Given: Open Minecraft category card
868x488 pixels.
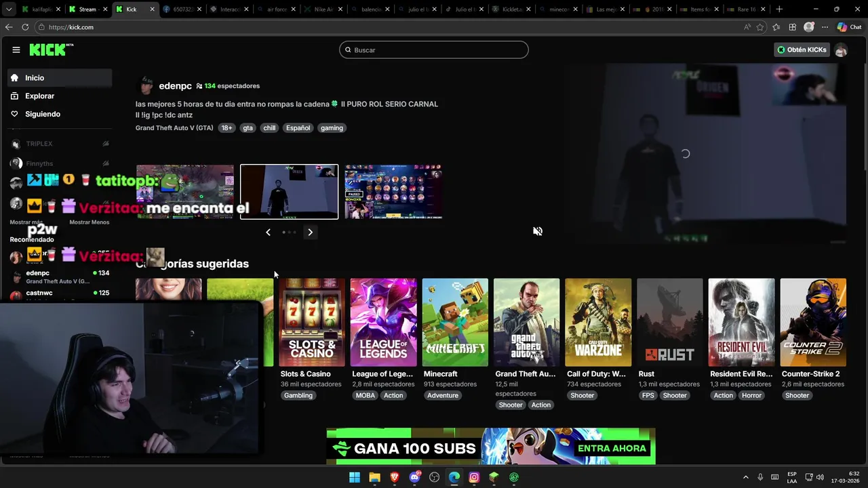Looking at the screenshot, I should pos(455,323).
